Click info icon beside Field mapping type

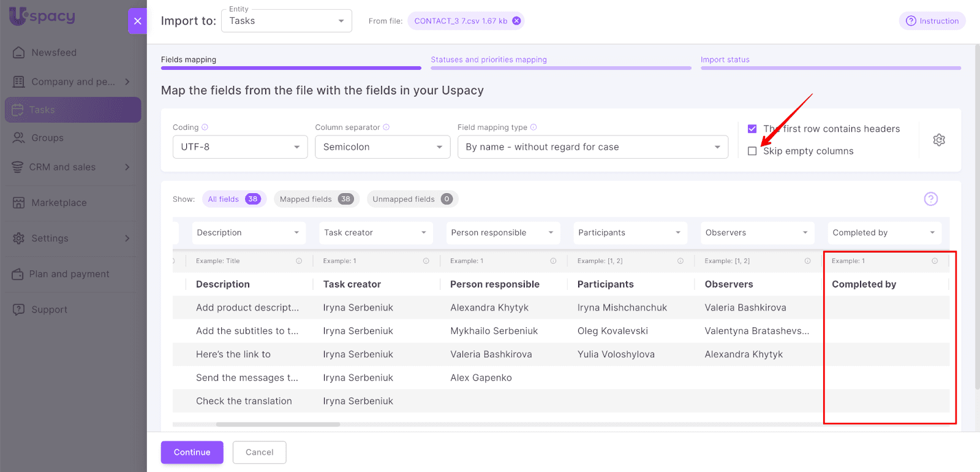tap(533, 128)
